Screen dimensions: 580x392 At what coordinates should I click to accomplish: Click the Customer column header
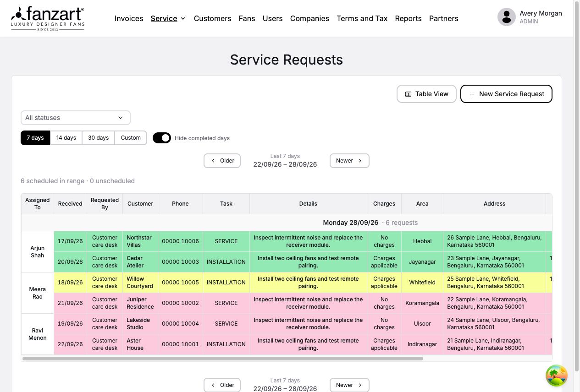140,204
